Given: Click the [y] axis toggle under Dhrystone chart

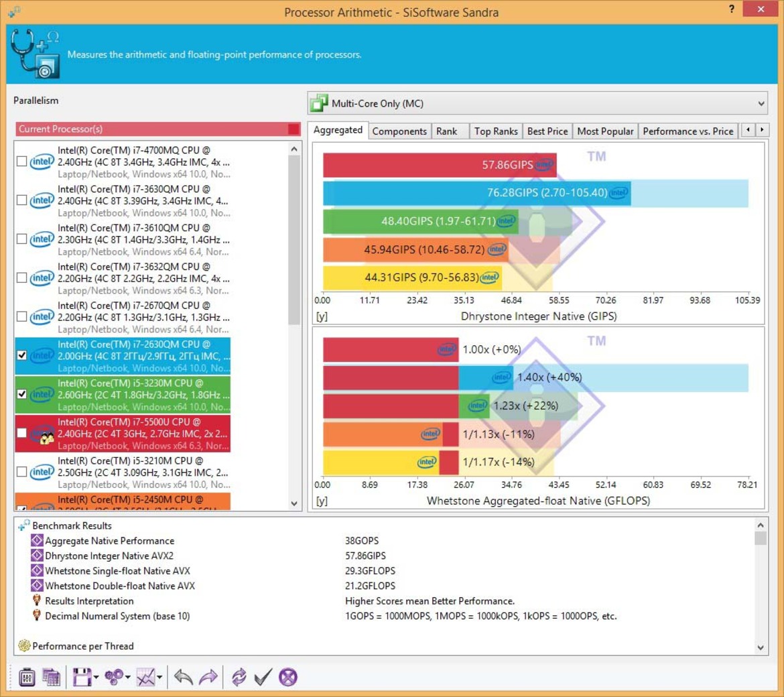Looking at the screenshot, I should pyautogui.click(x=322, y=316).
